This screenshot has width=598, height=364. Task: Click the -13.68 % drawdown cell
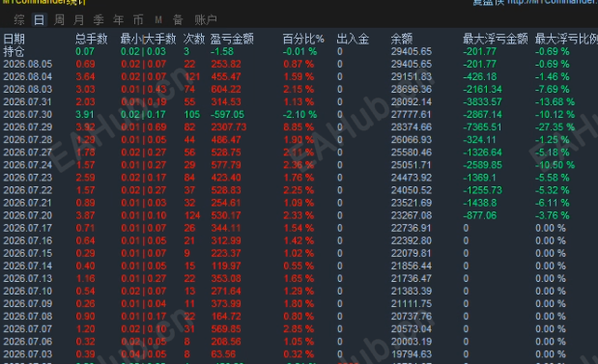(x=555, y=101)
